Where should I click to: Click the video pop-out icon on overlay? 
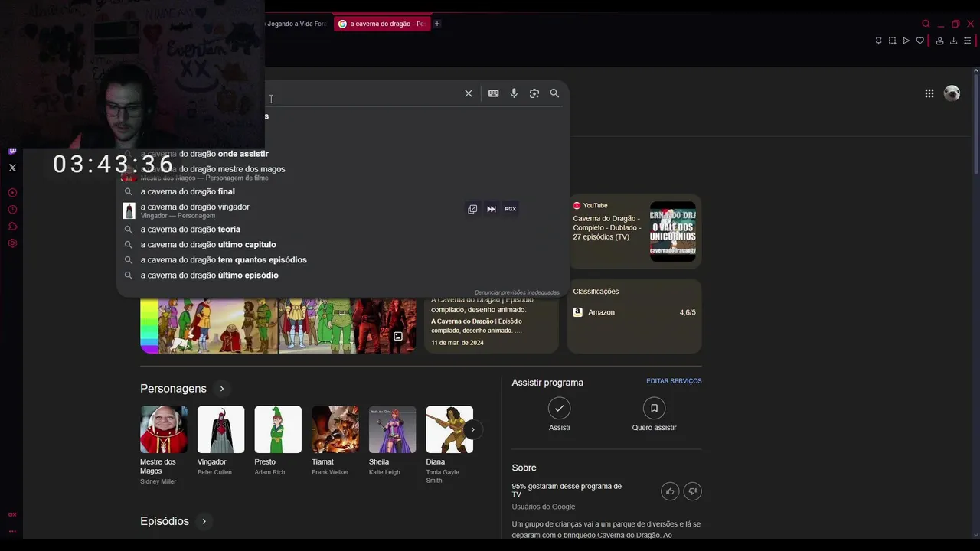coord(472,209)
